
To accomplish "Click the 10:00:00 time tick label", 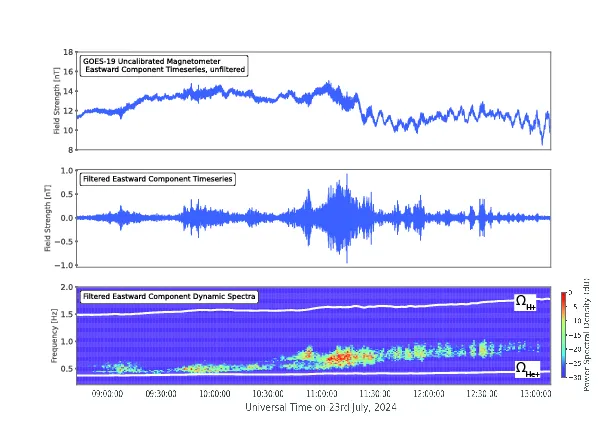I will [214, 393].
